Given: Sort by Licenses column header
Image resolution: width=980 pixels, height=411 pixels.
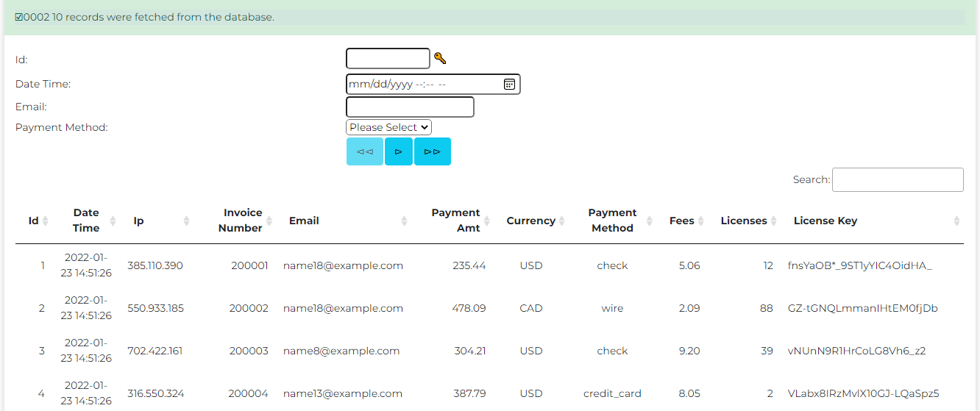Looking at the screenshot, I should pyautogui.click(x=743, y=221).
